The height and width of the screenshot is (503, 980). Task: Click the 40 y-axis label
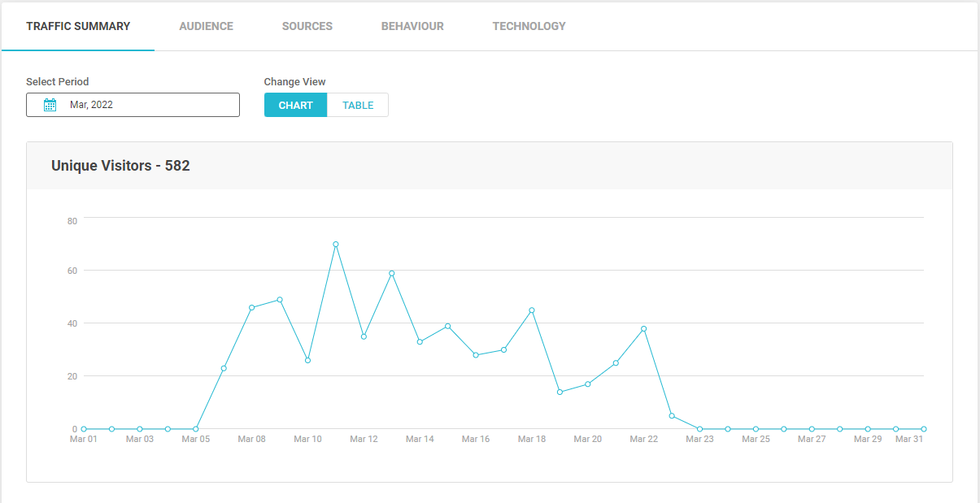coord(72,323)
